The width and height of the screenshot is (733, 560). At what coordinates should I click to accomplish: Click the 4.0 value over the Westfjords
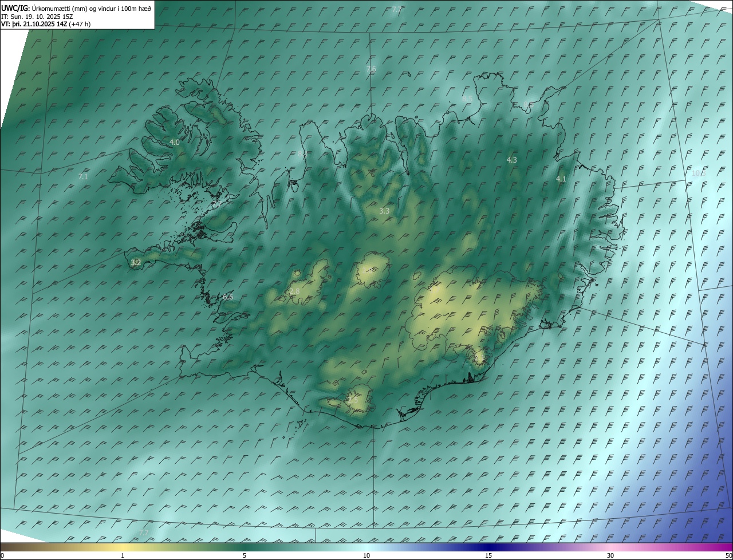[175, 142]
